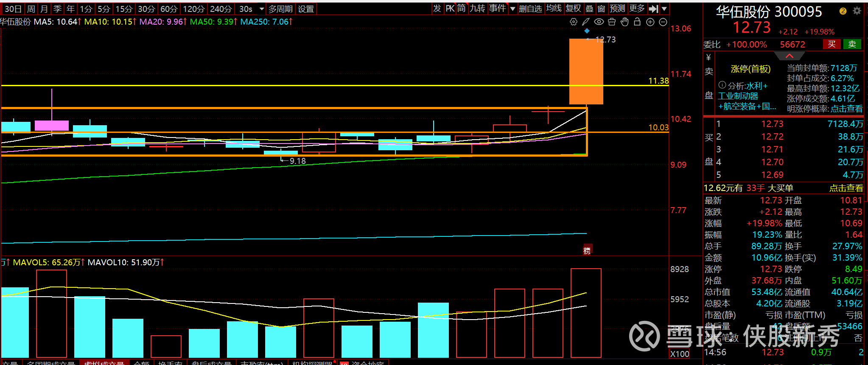Click 点击查看 beside 大买单
868x365 pixels.
846,188
